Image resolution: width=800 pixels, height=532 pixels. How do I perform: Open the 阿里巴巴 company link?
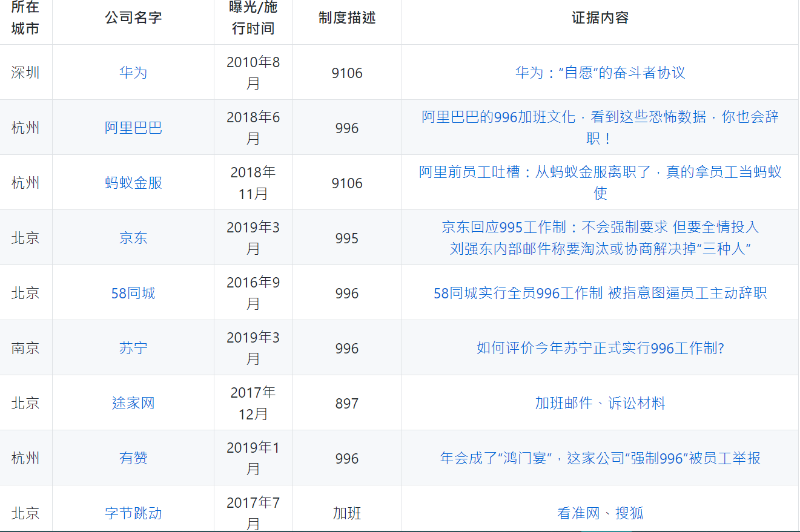132,127
